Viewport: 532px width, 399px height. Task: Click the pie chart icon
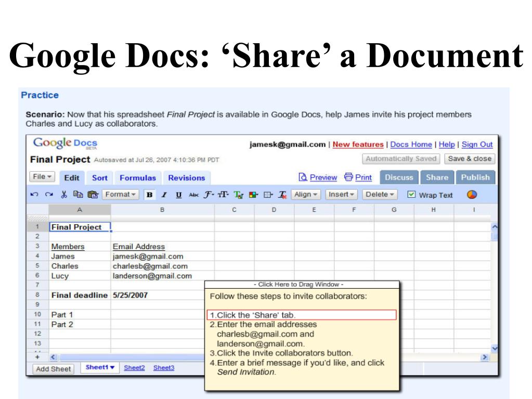tap(472, 195)
